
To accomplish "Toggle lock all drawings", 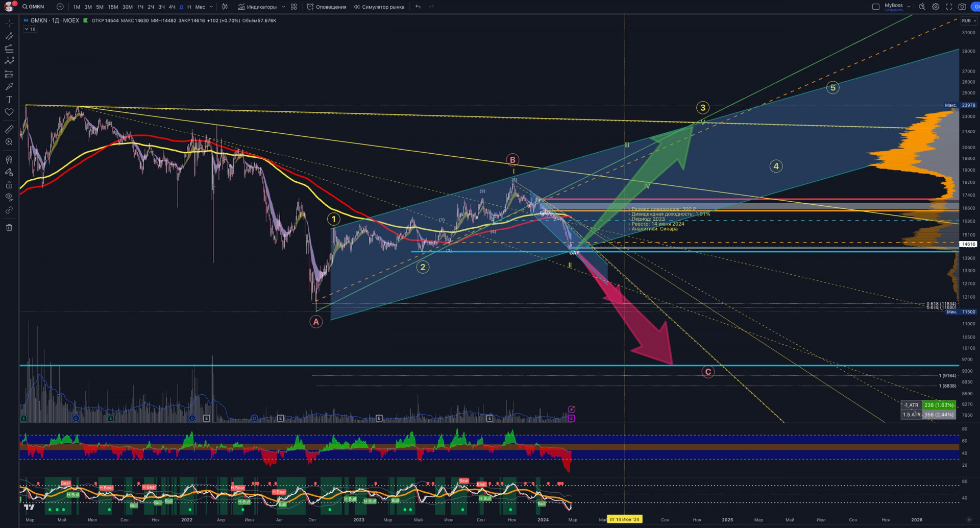I will point(9,185).
